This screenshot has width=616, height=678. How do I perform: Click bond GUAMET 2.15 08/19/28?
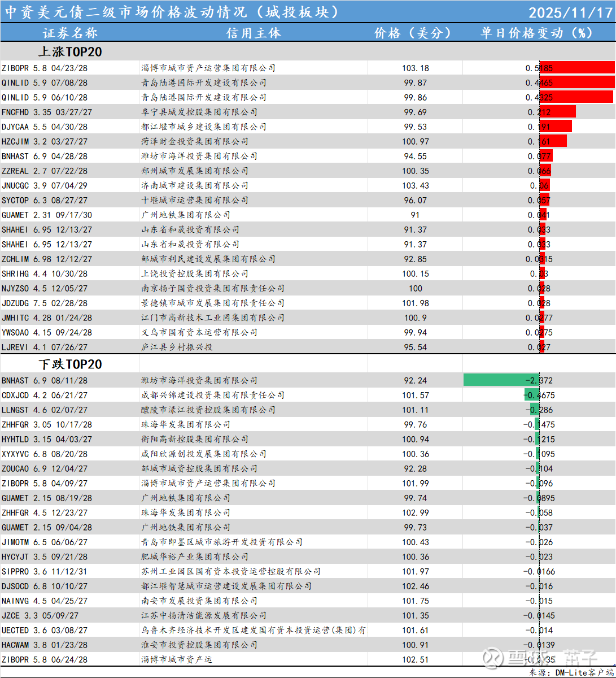pos(47,498)
